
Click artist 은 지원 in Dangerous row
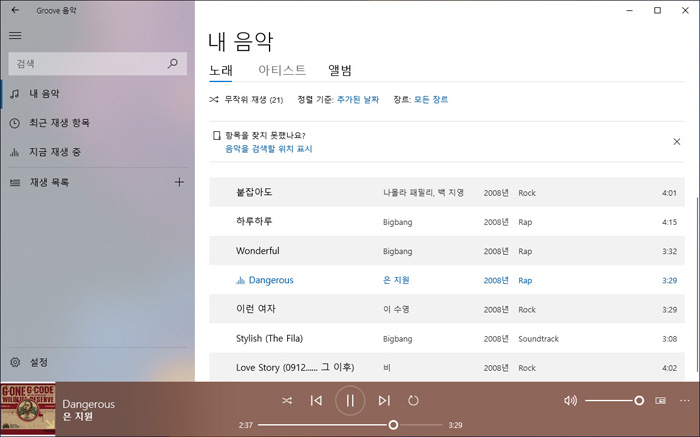396,280
